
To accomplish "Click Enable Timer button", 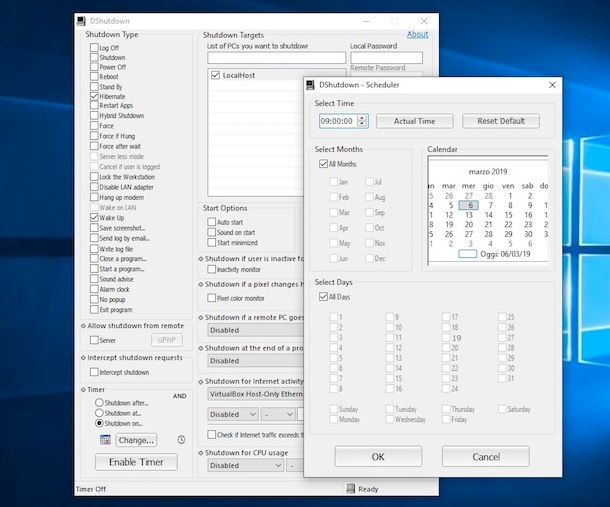I will [x=136, y=462].
